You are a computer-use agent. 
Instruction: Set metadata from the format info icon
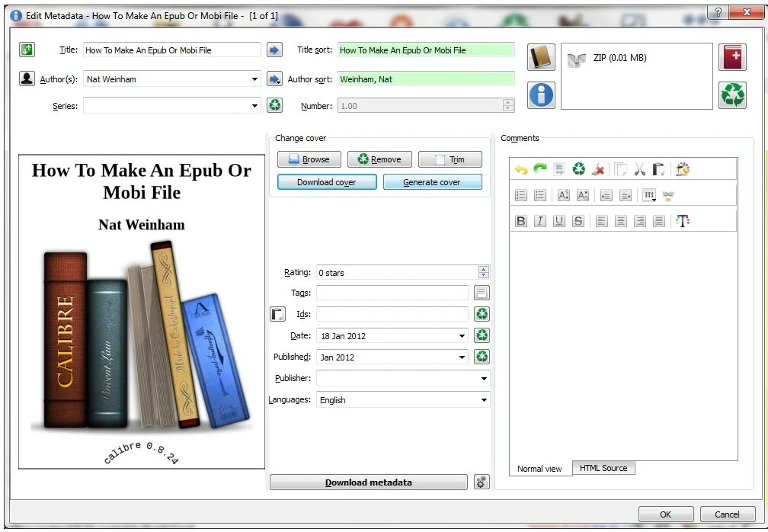pyautogui.click(x=541, y=95)
